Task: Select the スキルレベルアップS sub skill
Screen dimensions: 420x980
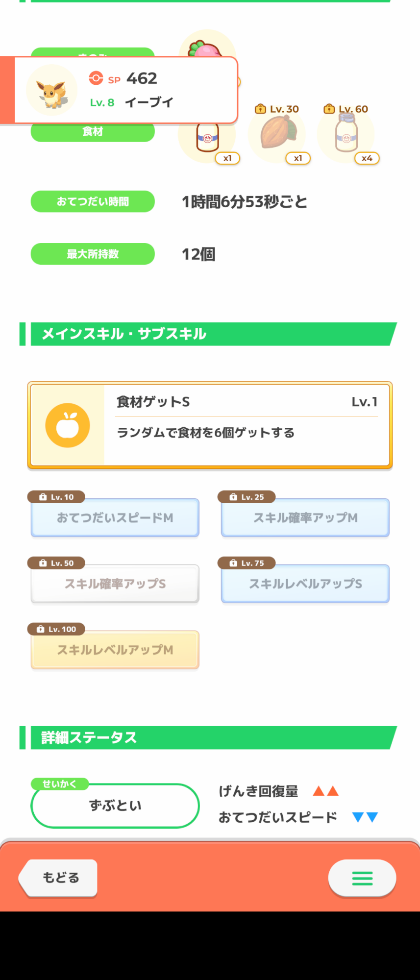Action: tap(305, 584)
